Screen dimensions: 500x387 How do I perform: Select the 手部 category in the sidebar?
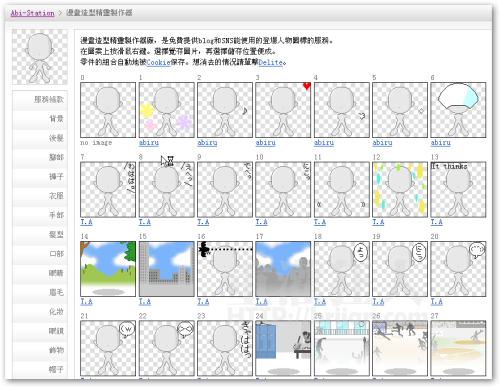click(x=40, y=215)
